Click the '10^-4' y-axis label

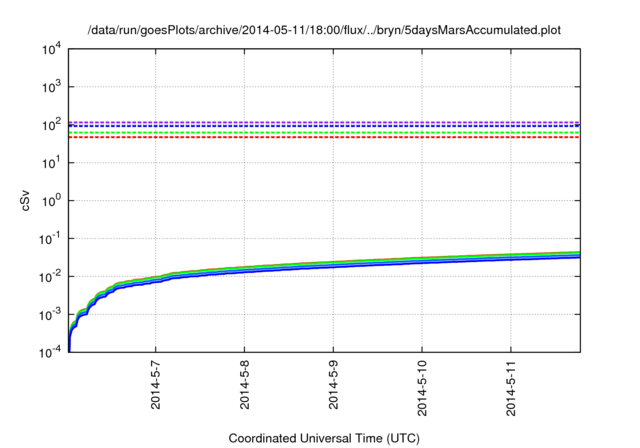click(50, 352)
